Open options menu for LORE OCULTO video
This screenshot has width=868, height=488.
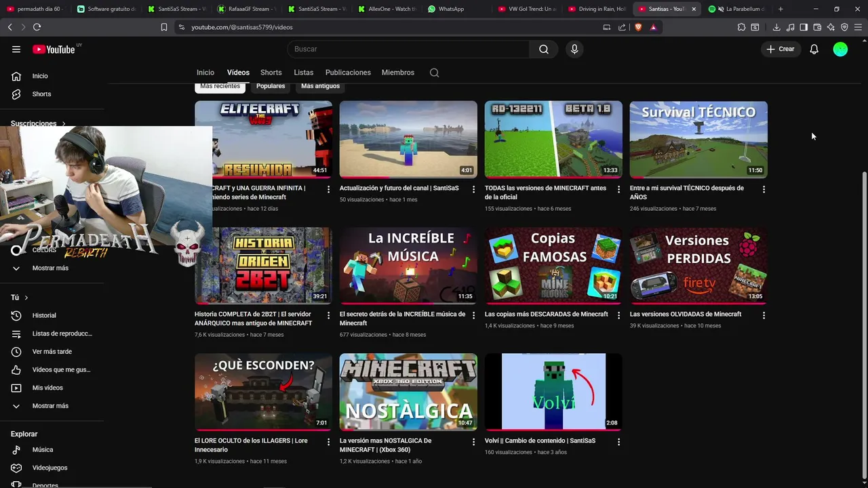pyautogui.click(x=328, y=442)
